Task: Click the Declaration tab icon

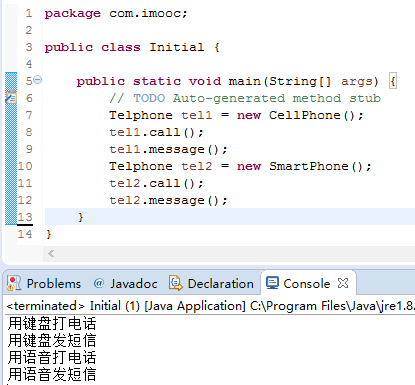Action: click(176, 283)
